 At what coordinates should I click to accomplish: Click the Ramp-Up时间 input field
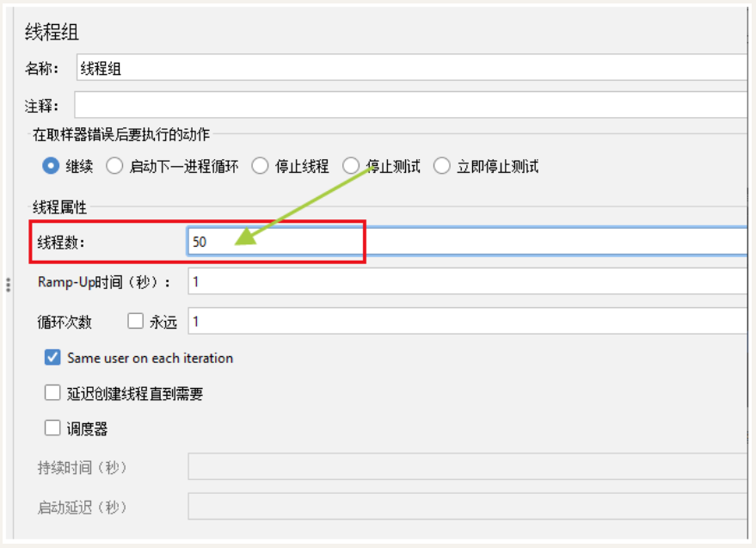(x=468, y=281)
